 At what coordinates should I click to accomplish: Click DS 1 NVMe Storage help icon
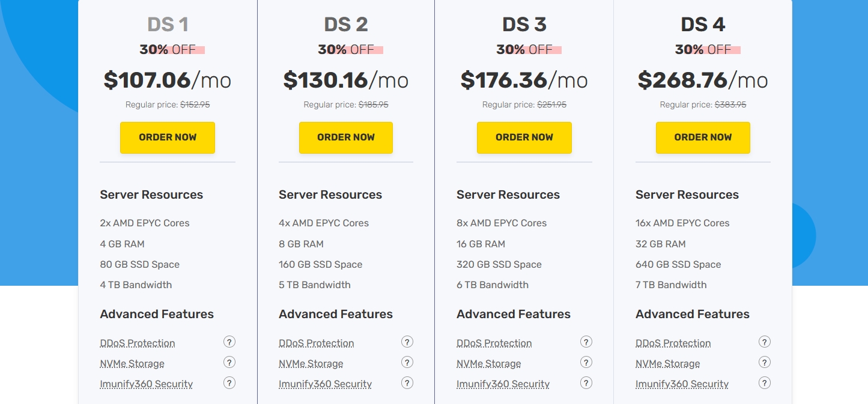point(229,363)
